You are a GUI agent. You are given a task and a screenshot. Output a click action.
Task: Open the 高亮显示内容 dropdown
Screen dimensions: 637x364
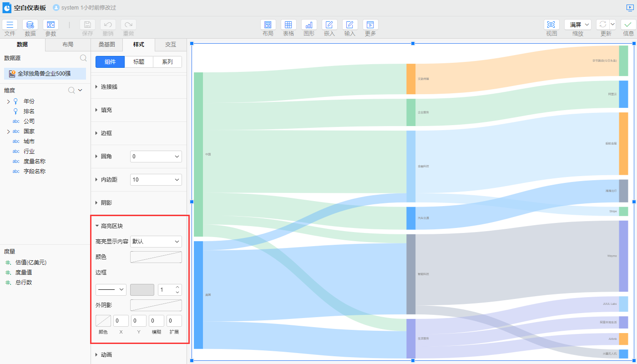156,242
